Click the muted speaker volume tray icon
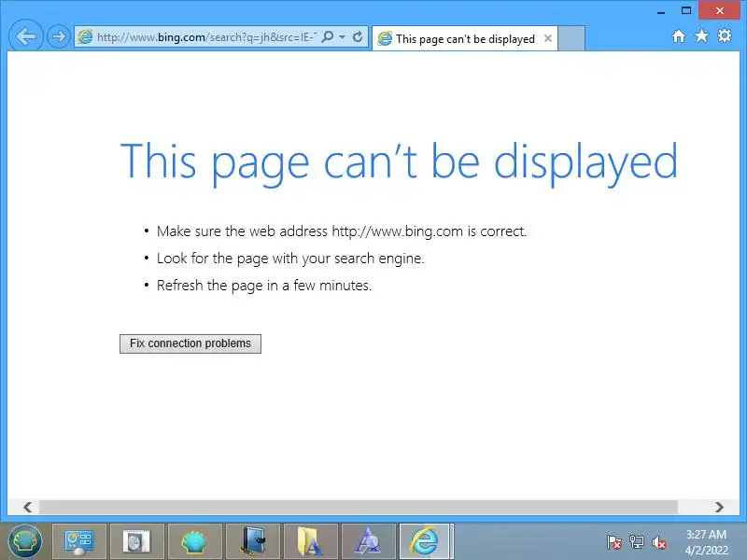 tap(659, 542)
